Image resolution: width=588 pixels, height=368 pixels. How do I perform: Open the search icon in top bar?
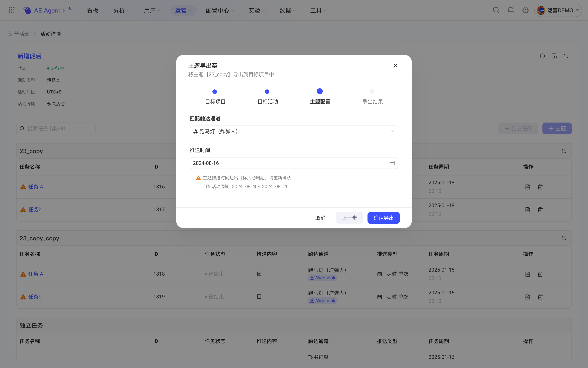(x=496, y=10)
